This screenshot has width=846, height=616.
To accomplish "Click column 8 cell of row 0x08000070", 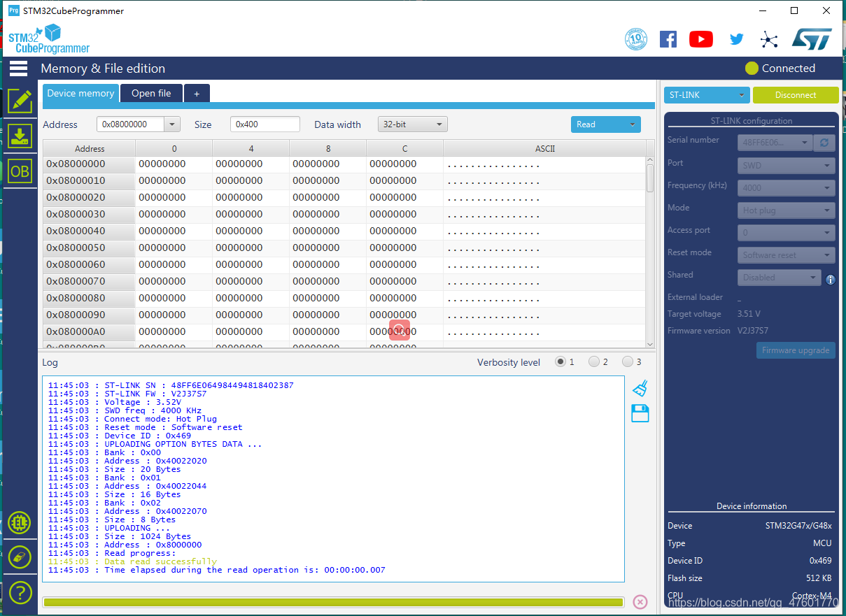I will click(327, 281).
